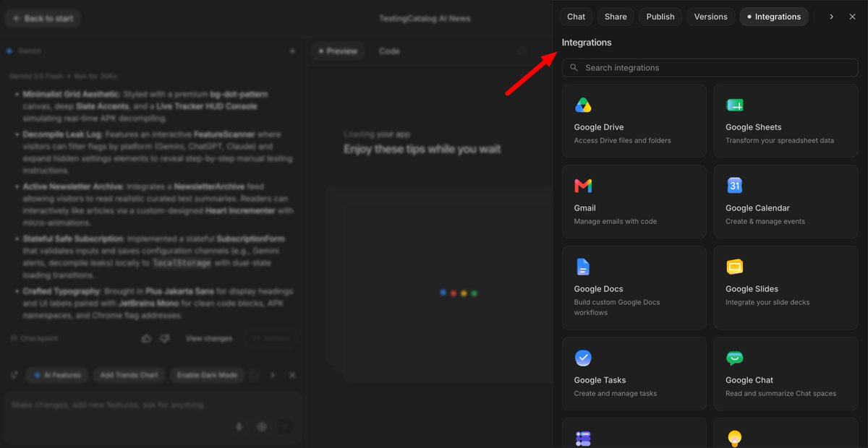
Task: Select the Integrations tab
Action: pyautogui.click(x=774, y=17)
